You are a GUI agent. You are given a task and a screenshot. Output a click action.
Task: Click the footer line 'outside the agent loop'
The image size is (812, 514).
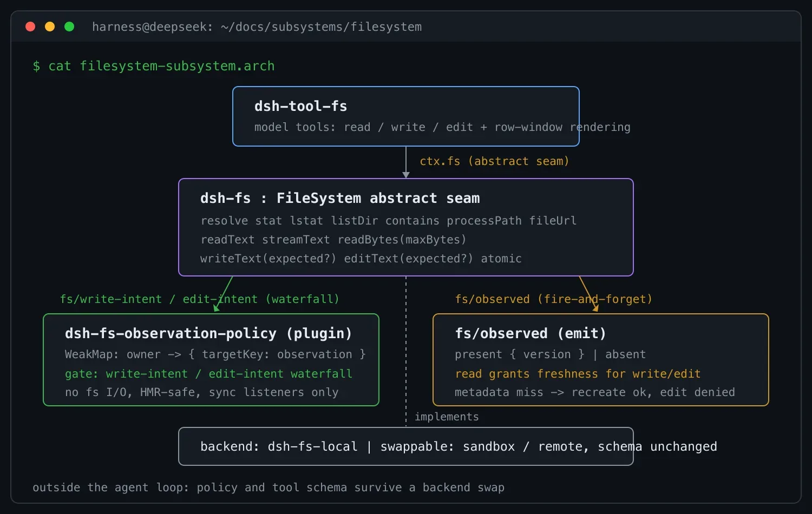coord(269,487)
